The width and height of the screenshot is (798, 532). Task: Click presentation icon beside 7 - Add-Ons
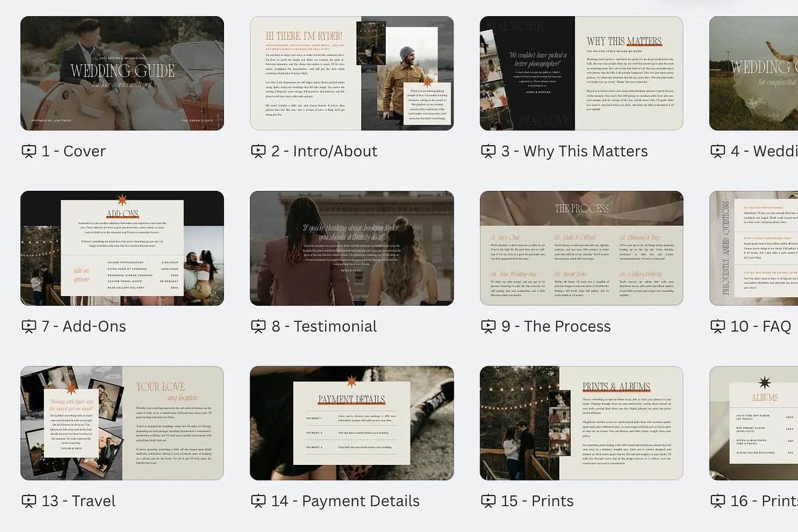tap(29, 327)
